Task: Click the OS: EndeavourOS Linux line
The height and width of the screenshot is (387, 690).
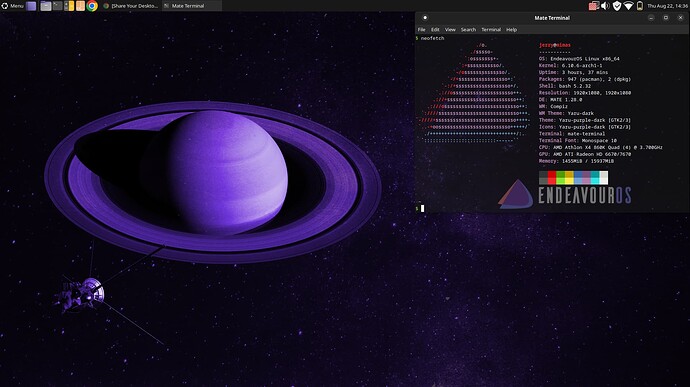Action: coord(579,59)
